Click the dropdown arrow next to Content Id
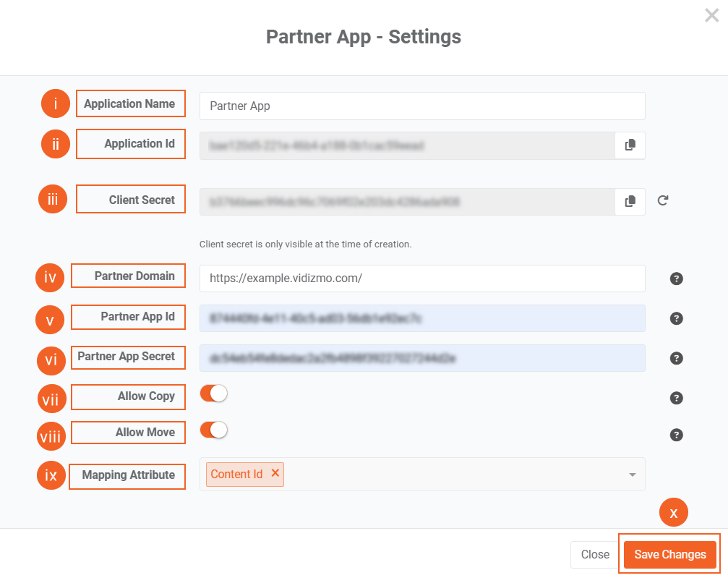Screen dimensions: 728x578 click(x=633, y=475)
